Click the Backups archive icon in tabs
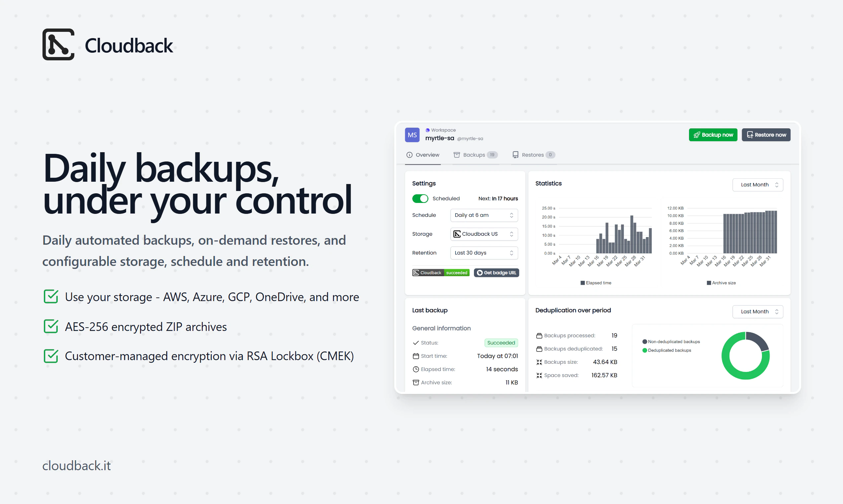 click(456, 155)
